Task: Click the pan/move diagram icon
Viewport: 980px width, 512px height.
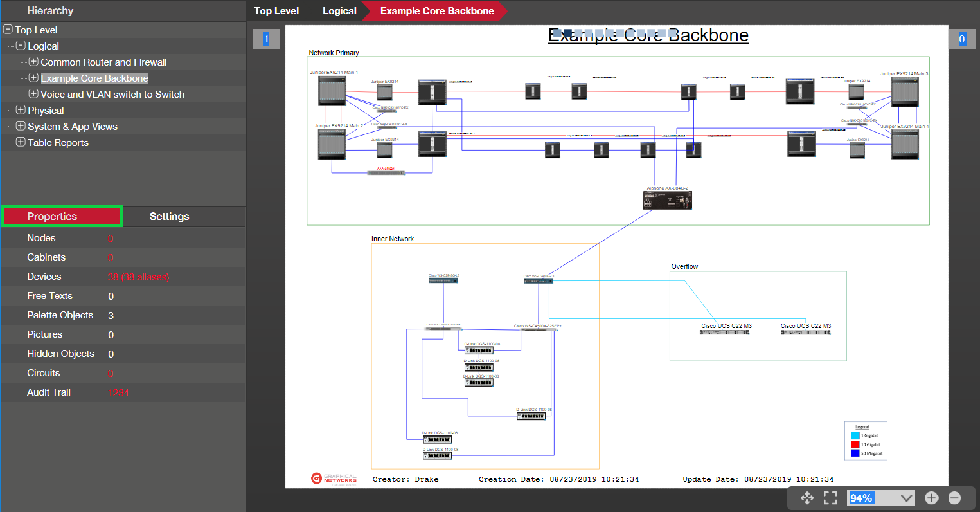Action: [807, 498]
